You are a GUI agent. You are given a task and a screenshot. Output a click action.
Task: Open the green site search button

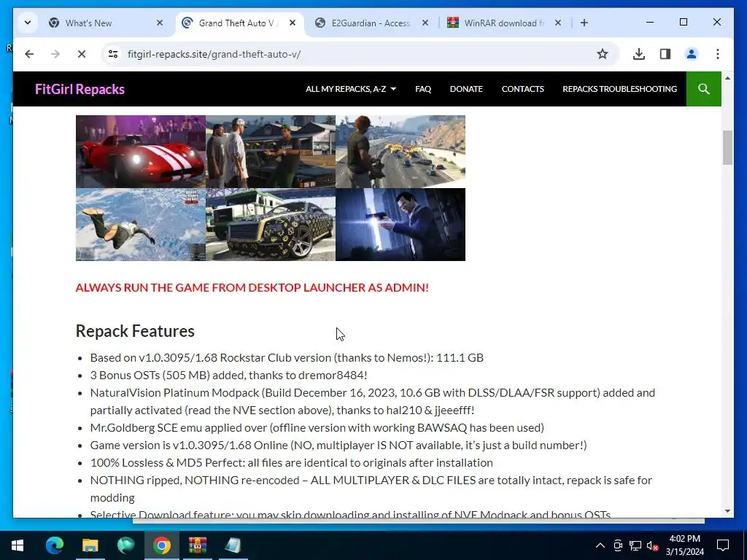(x=704, y=89)
